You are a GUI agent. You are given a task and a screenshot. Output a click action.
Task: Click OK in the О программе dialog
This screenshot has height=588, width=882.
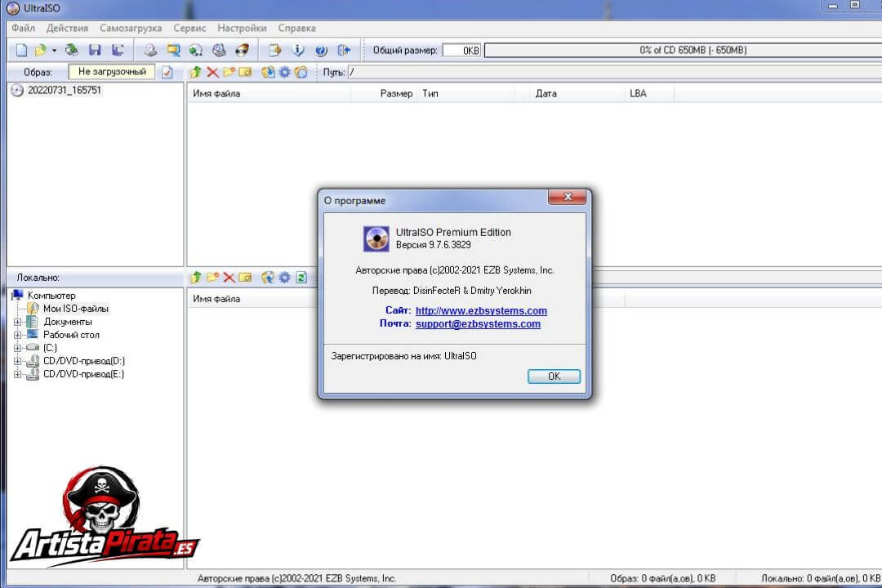click(554, 376)
